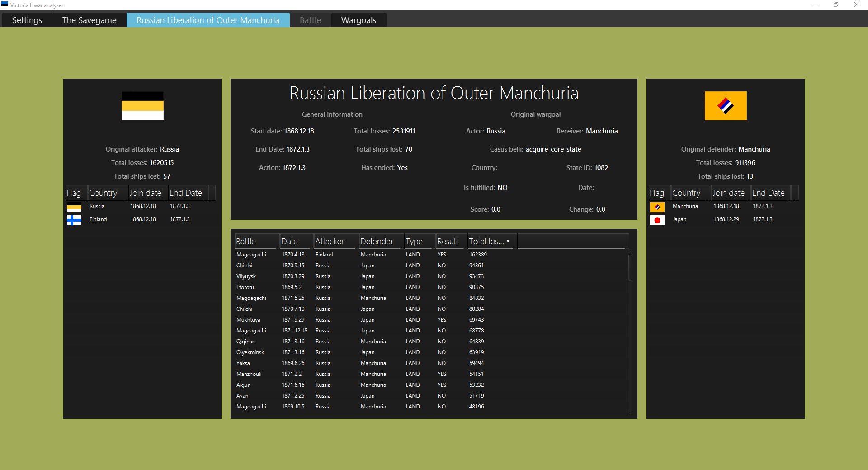Sort battle table by Date column header
868x470 pixels.
click(x=297, y=241)
